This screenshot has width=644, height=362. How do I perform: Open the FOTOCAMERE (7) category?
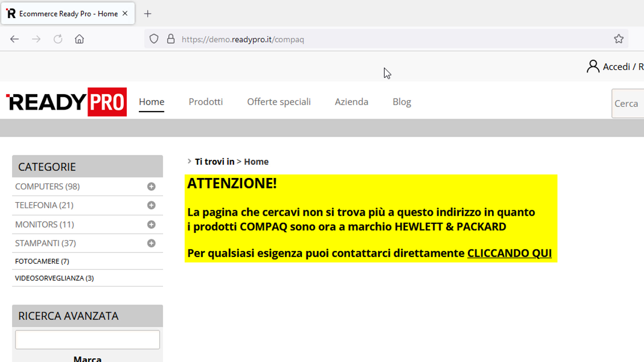click(42, 261)
